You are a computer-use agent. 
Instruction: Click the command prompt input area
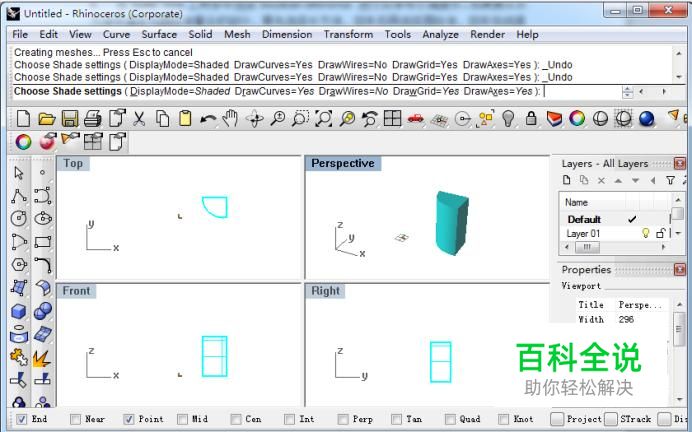coord(582,91)
